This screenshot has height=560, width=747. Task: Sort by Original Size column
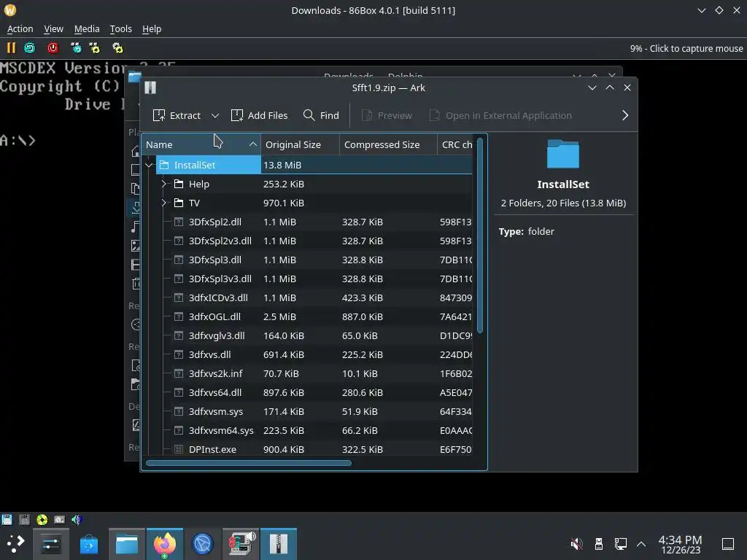point(300,145)
